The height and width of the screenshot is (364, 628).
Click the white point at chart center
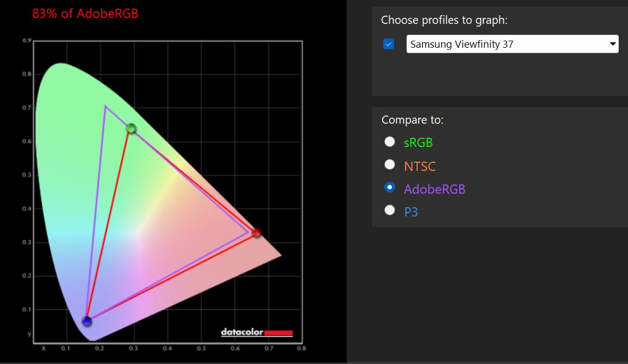click(x=139, y=234)
